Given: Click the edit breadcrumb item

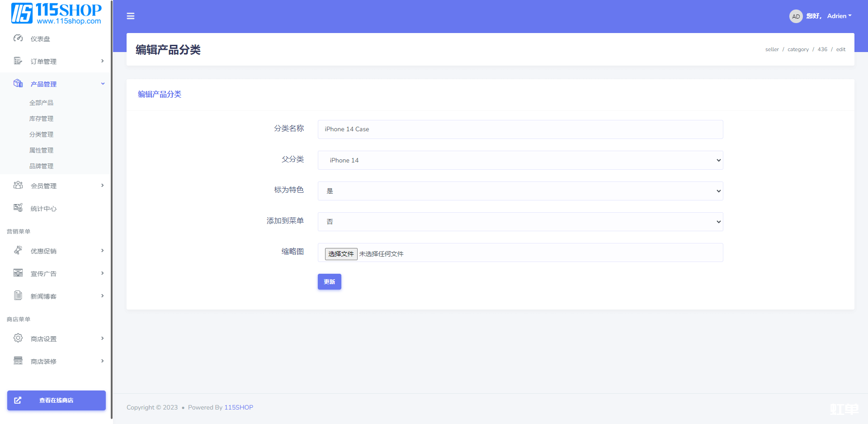Looking at the screenshot, I should pos(841,49).
